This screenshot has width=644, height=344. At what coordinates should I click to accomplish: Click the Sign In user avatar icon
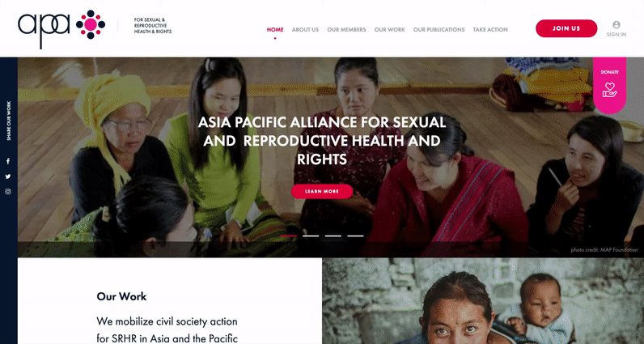616,24
